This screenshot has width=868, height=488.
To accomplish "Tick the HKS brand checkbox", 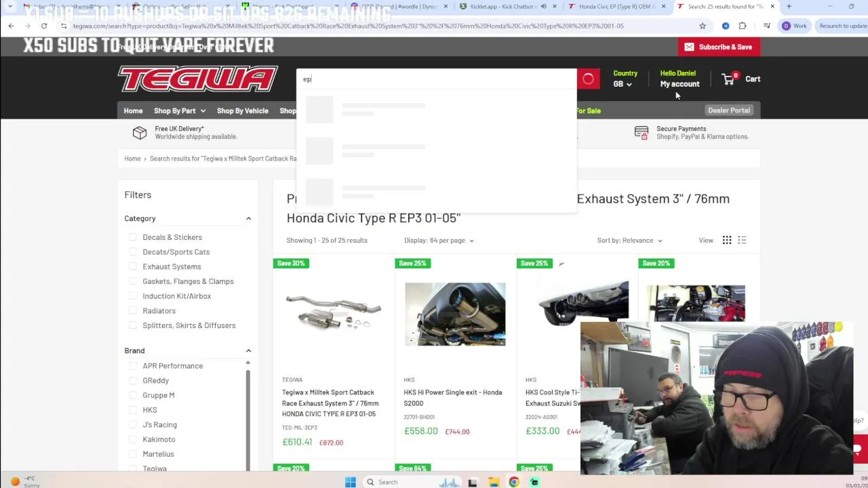I will [133, 410].
